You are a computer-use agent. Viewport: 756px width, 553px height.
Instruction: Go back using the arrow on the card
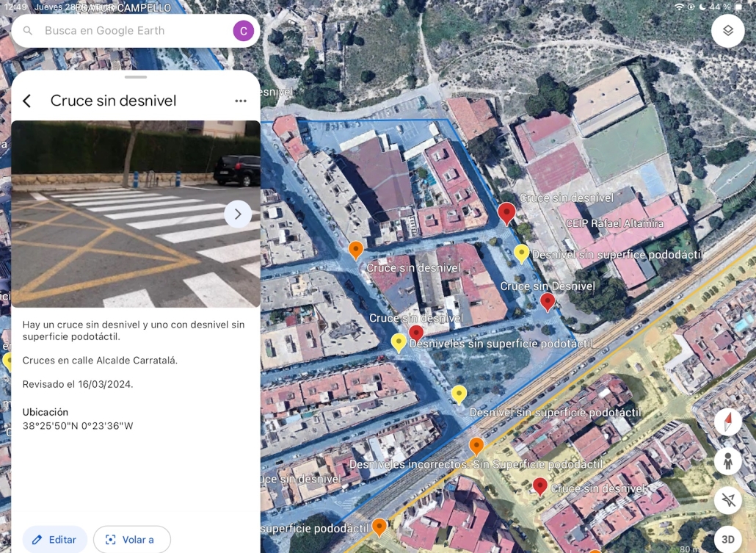tap(26, 101)
